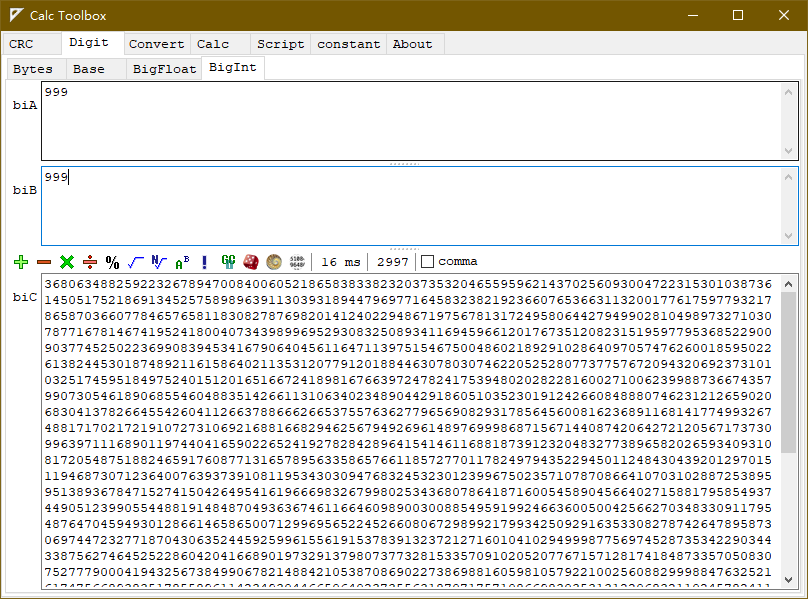Click the spiral shell icon
This screenshot has width=808, height=599.
point(274,262)
